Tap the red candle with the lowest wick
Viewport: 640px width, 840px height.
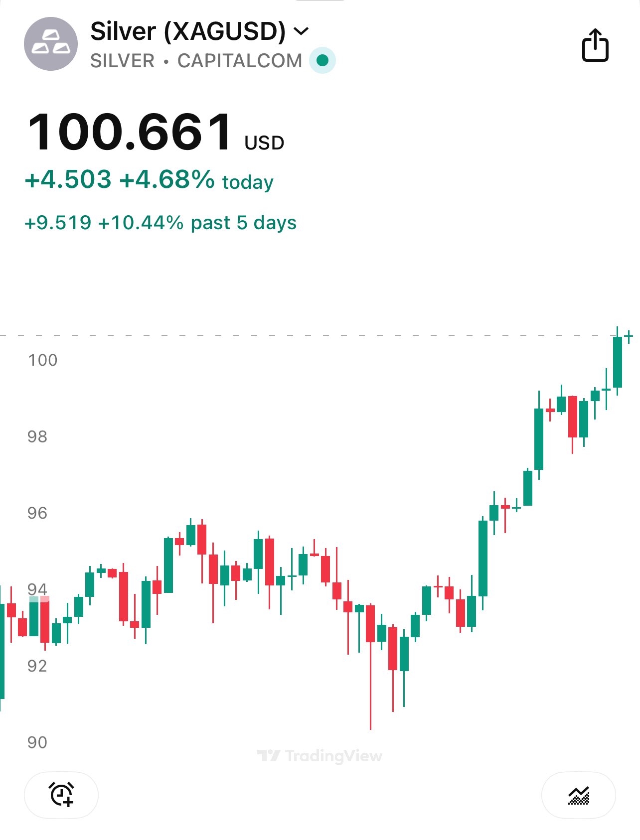[x=370, y=648]
